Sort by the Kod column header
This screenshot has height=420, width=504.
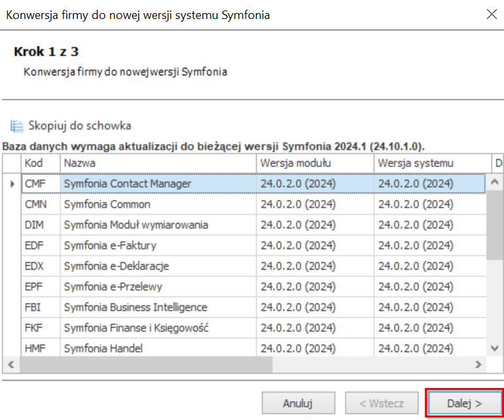41,164
